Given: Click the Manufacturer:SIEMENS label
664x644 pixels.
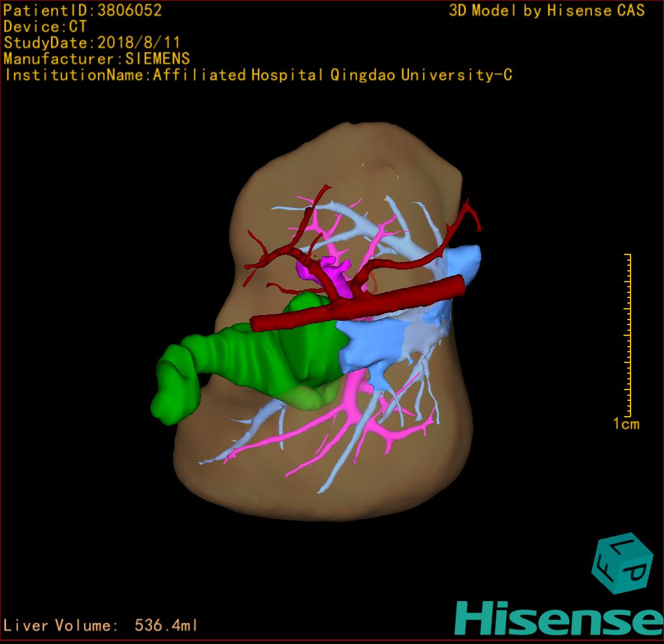Looking at the screenshot, I should pyautogui.click(x=97, y=59).
